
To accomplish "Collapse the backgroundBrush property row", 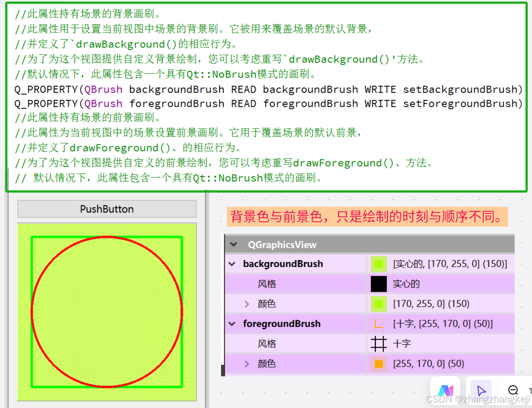I will [x=232, y=264].
